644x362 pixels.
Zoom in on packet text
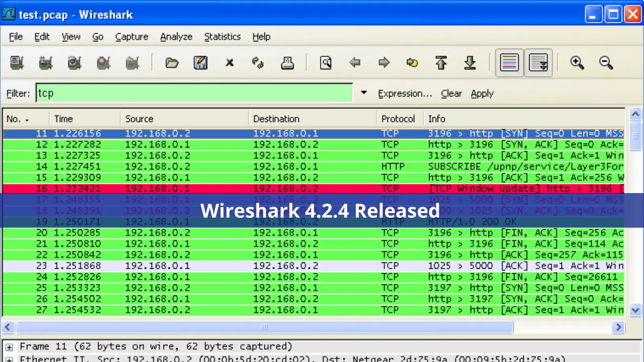point(577,63)
